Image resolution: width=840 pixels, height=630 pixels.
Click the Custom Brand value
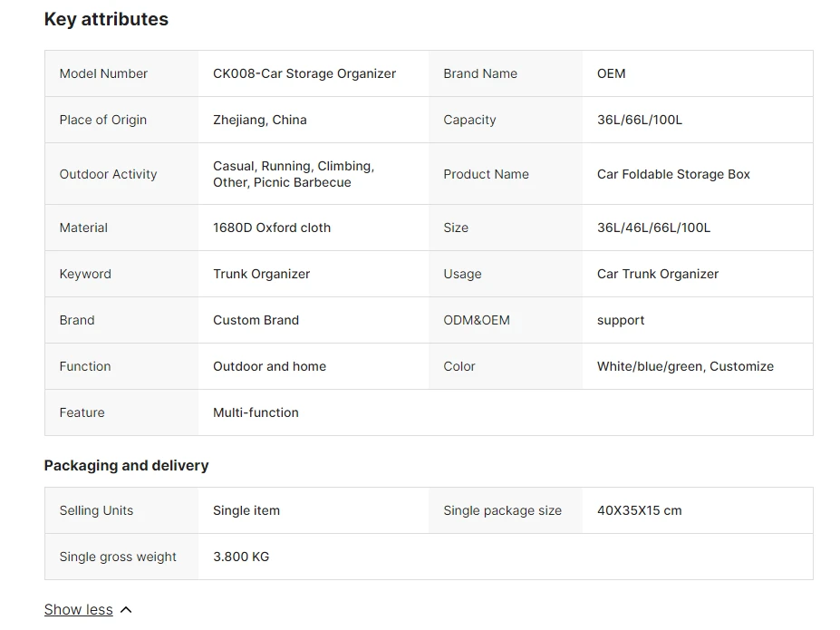(x=256, y=320)
